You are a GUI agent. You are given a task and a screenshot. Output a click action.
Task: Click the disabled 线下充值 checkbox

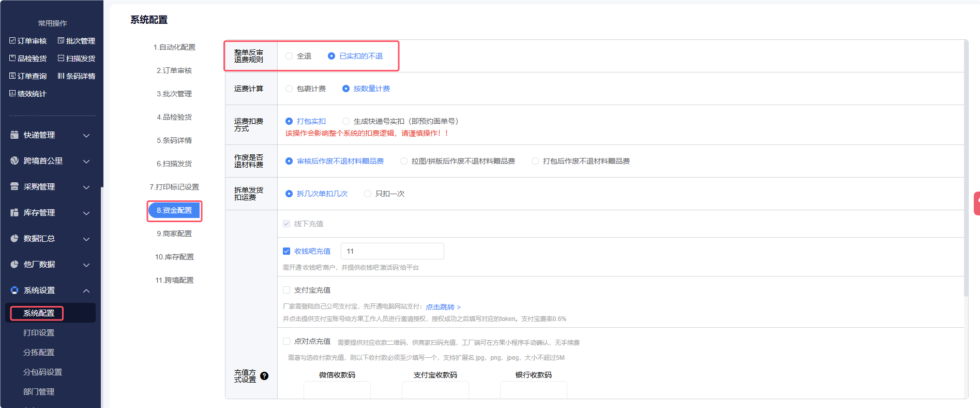pos(287,224)
